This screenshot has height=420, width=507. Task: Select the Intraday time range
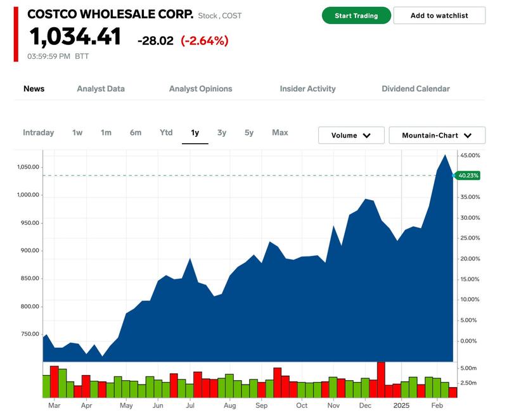39,132
